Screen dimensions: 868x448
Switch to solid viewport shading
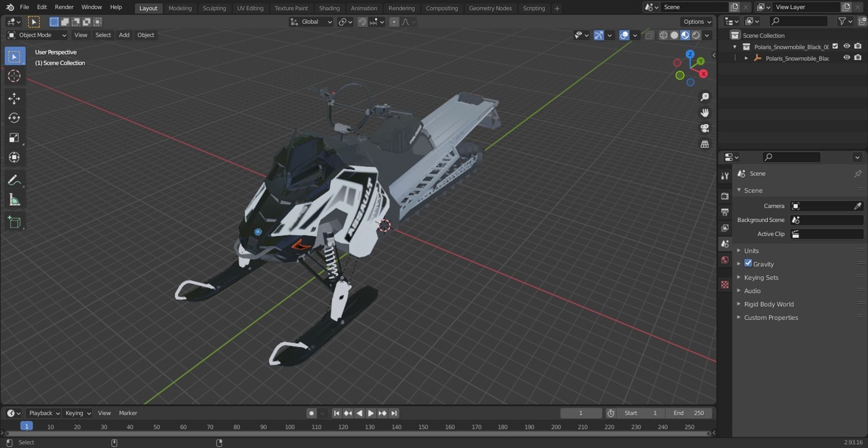click(674, 35)
